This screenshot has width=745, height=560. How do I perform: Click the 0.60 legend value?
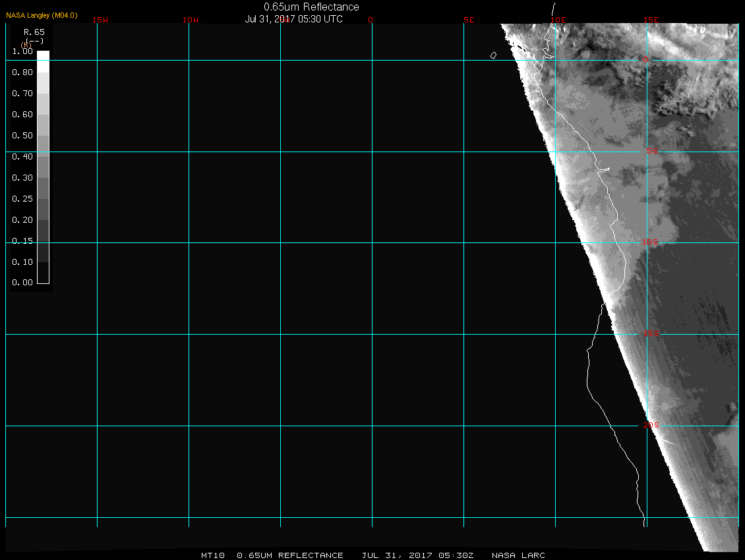pyautogui.click(x=22, y=115)
